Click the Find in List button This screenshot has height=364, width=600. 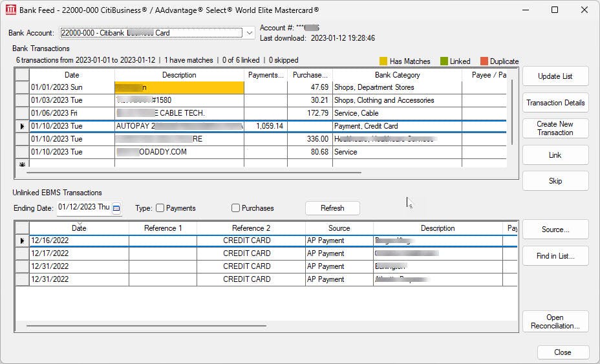(x=555, y=256)
